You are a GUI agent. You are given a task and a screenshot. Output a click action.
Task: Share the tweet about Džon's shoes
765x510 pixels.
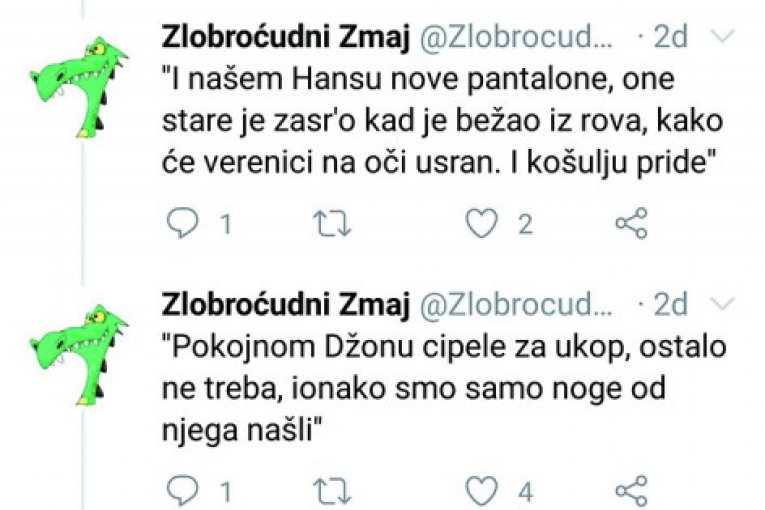pyautogui.click(x=631, y=490)
